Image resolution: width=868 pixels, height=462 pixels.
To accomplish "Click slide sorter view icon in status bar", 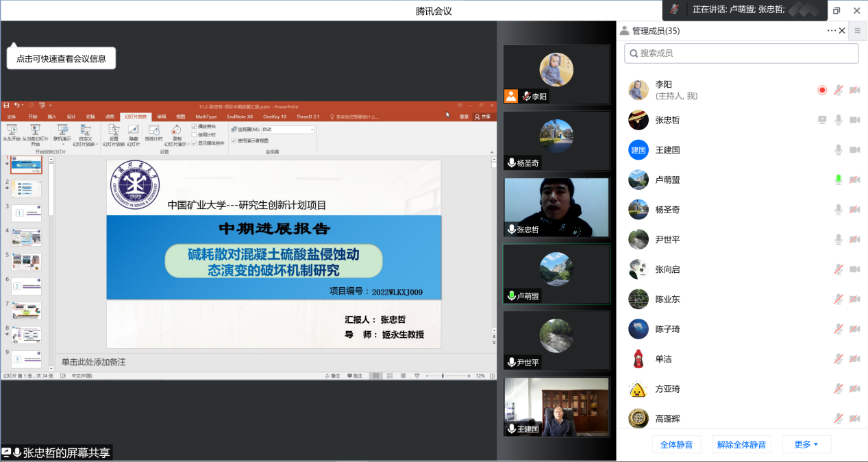I will coord(389,376).
